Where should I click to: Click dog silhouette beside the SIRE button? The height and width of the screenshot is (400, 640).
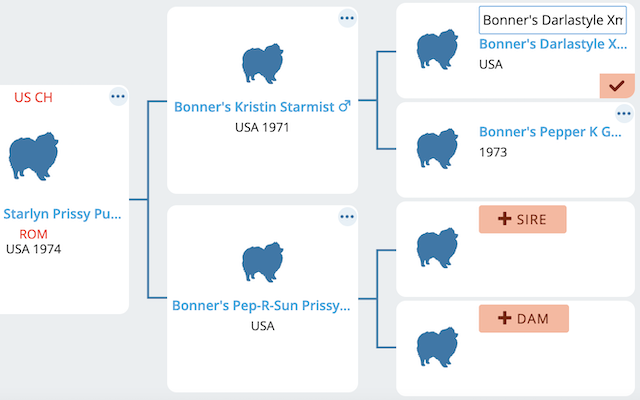point(437,248)
